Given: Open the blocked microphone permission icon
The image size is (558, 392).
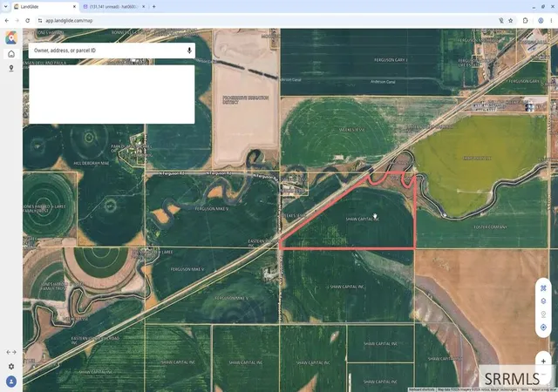Looking at the screenshot, I should [501, 21].
